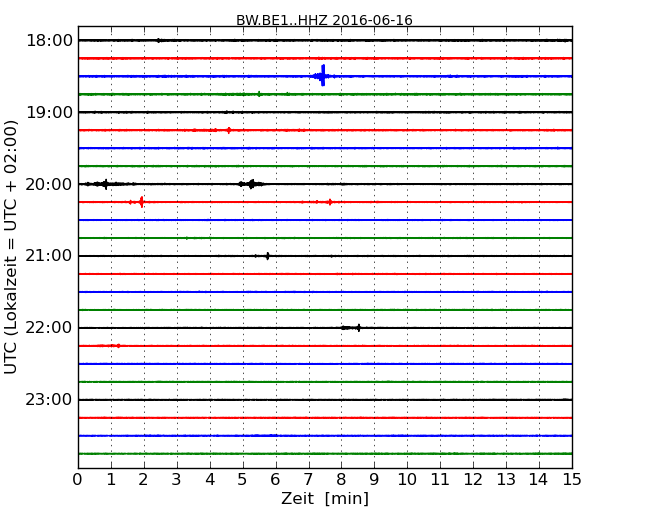Select the red spike near minute 2 on 20:15 trace

tap(142, 202)
